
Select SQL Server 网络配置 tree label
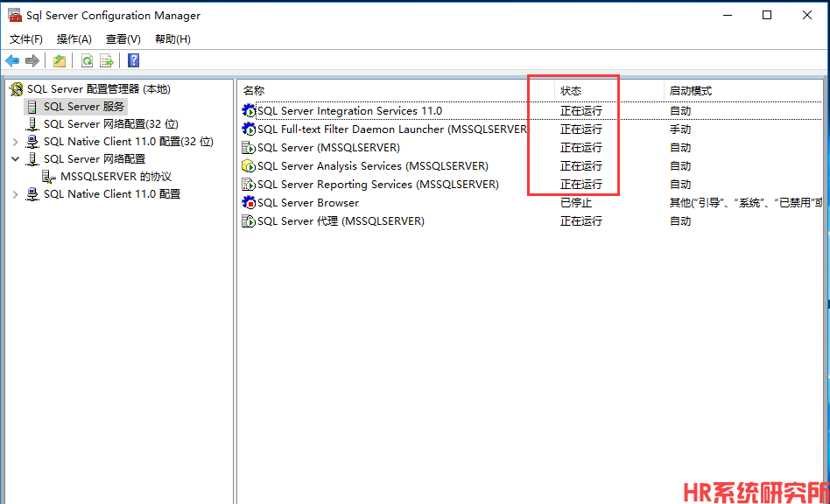point(95,159)
